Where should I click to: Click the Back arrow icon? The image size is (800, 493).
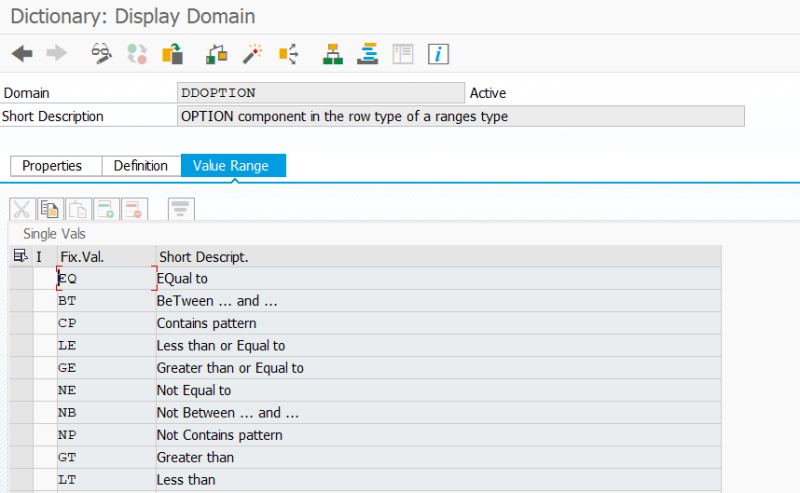[22, 53]
